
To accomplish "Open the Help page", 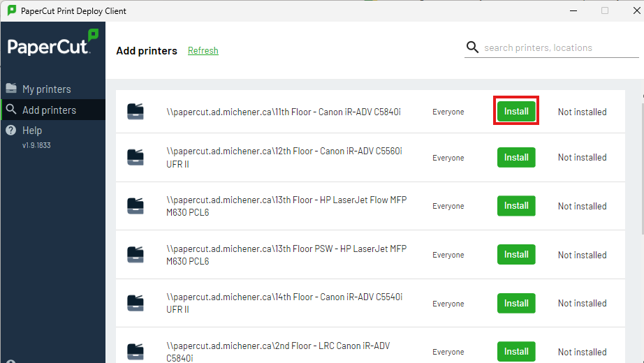I will 32,131.
